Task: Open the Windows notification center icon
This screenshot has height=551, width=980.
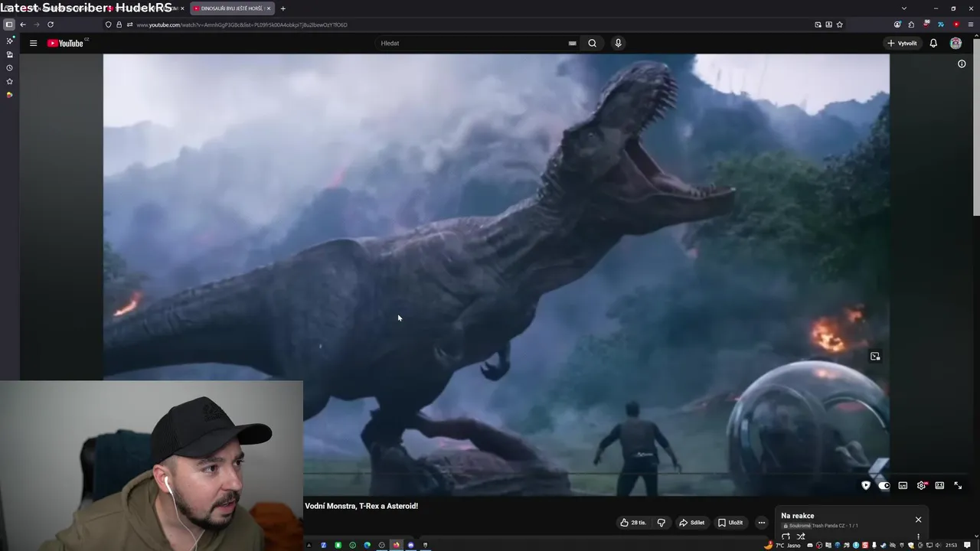Action: click(967, 545)
